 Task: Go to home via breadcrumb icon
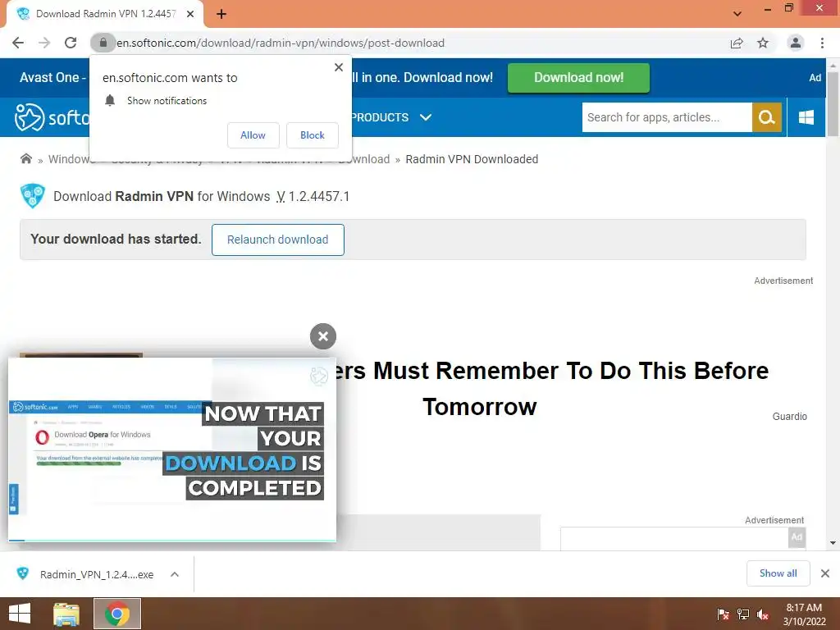[x=25, y=158]
